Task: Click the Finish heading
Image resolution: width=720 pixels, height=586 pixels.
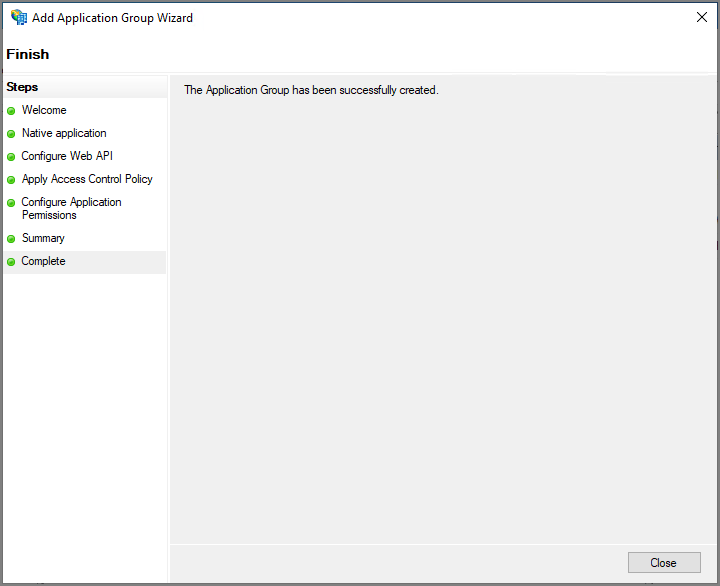Action: point(28,54)
